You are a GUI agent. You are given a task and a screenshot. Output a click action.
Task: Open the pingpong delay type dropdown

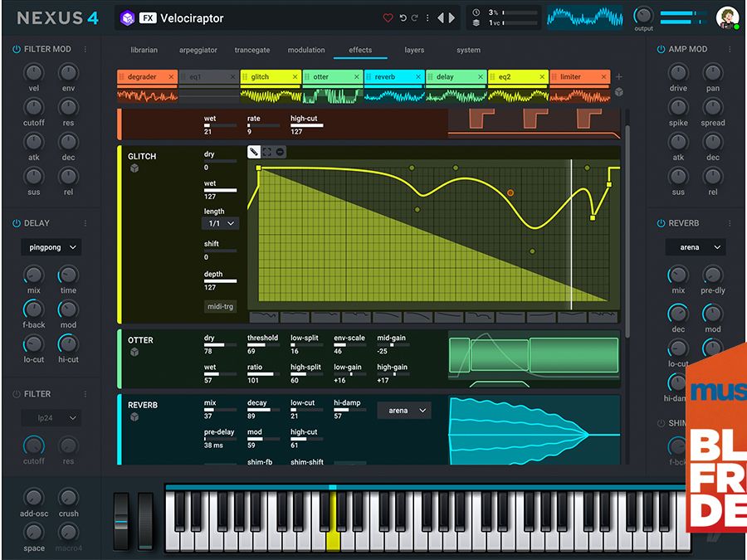click(51, 247)
